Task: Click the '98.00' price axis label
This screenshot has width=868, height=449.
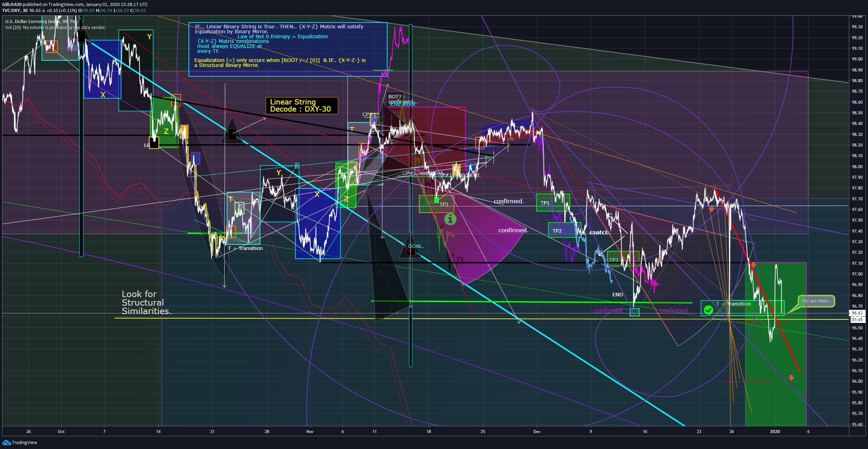Action: point(857,166)
